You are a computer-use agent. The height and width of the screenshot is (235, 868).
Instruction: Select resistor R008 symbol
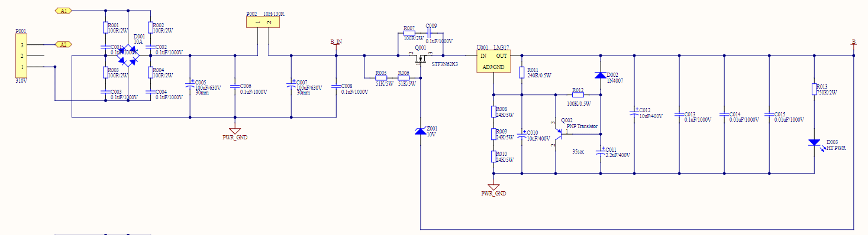(493, 112)
